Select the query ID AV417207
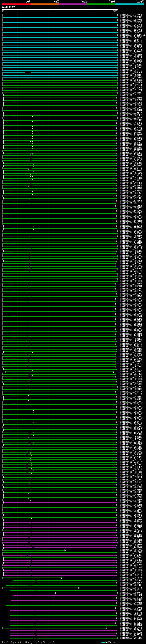Screen dimensions: 146x644 pyautogui.click(x=8, y=7)
